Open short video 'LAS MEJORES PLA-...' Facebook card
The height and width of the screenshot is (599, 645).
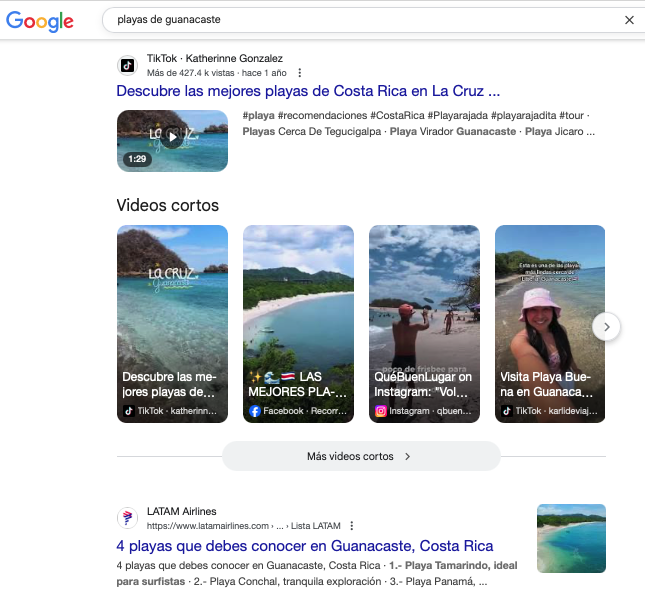tap(298, 324)
